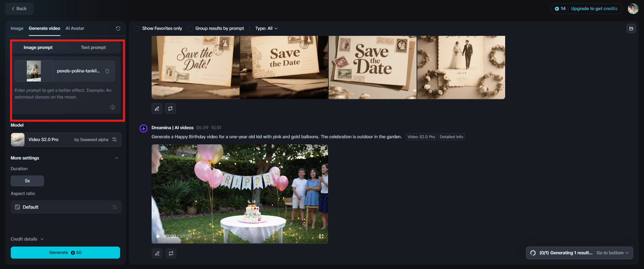The image size is (644, 269).
Task: Open the user profile avatar
Action: (x=633, y=9)
